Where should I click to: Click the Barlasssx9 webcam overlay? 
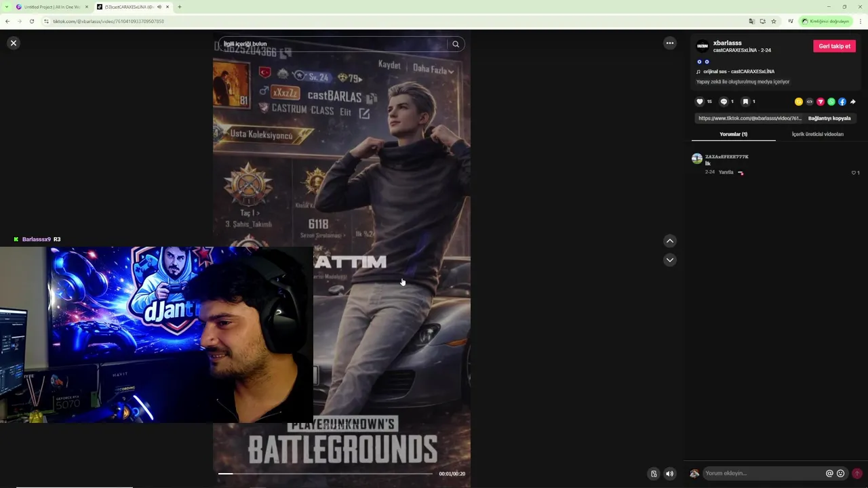[157, 334]
